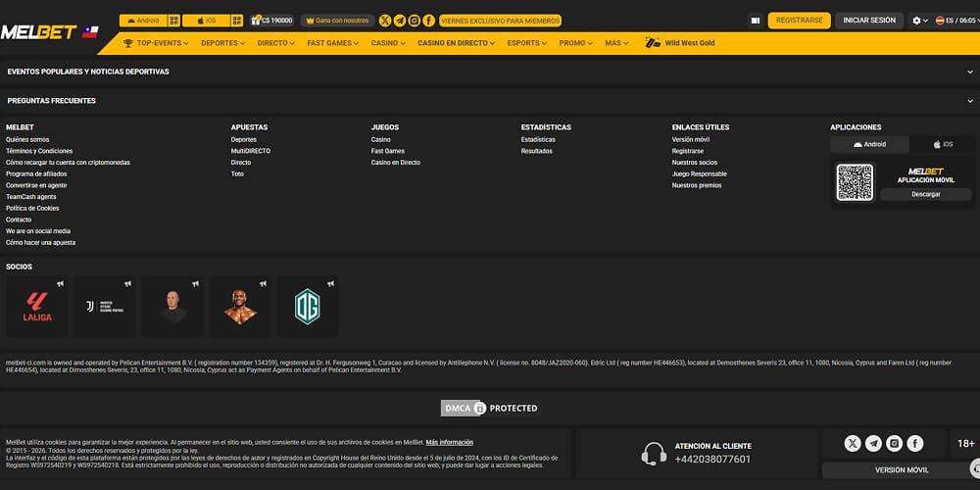
Task: Open the TOP-EVENTS dropdown menu
Action: tap(156, 43)
